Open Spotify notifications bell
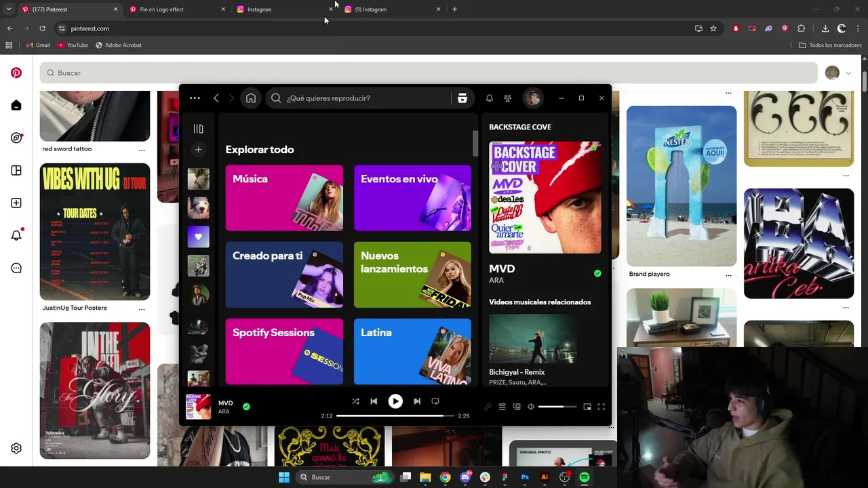The image size is (868, 488). coord(490,98)
